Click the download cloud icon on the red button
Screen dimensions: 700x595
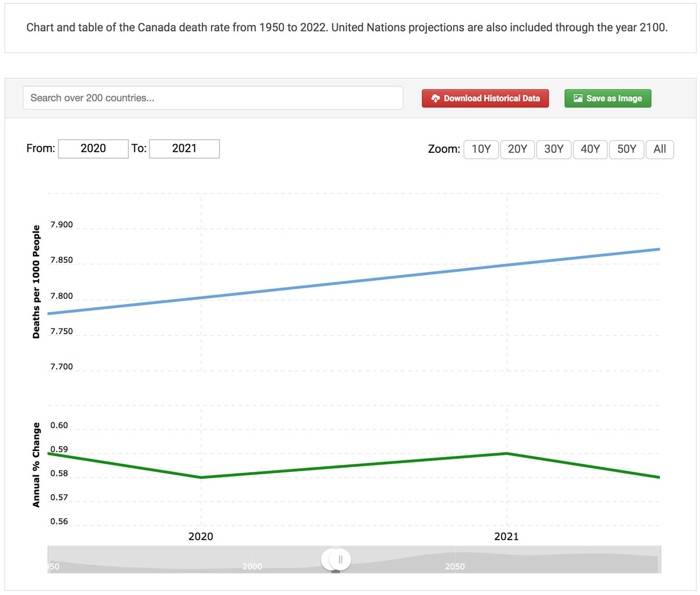click(x=436, y=98)
